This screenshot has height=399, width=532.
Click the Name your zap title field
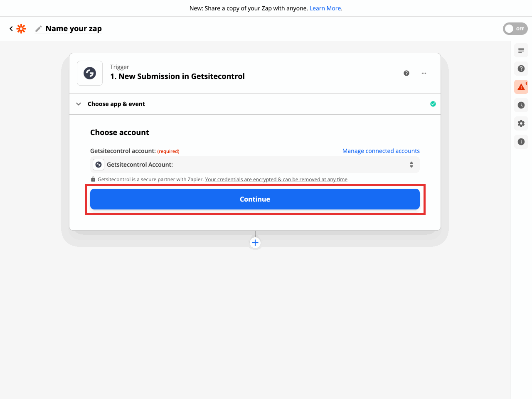pos(74,29)
